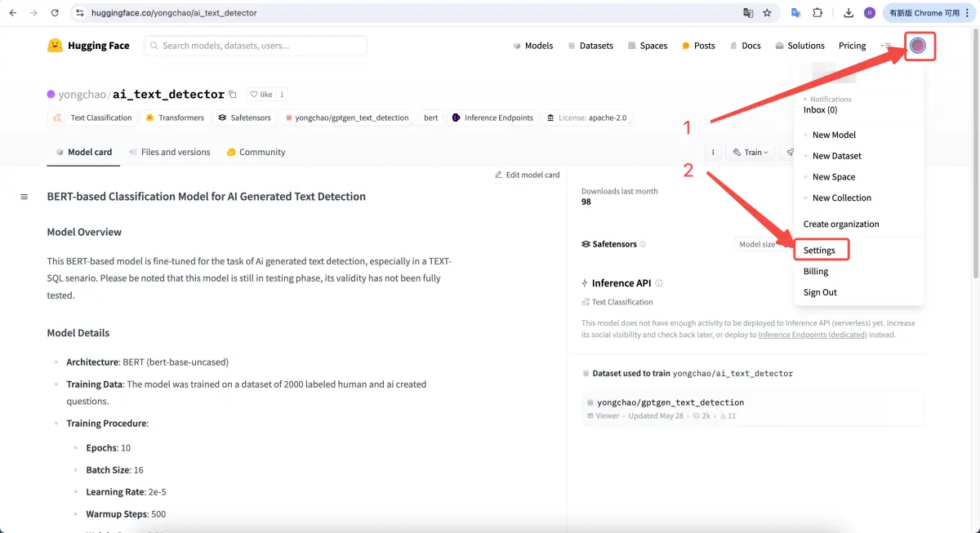The width and height of the screenshot is (980, 533).
Task: Toggle the table of contents hamburger icon
Action: coord(24,197)
